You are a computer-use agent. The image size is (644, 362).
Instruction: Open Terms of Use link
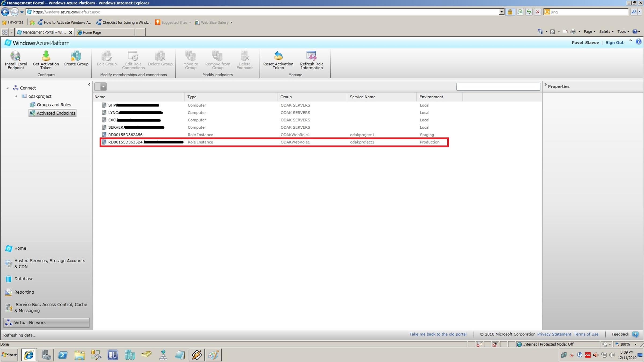pos(586,334)
